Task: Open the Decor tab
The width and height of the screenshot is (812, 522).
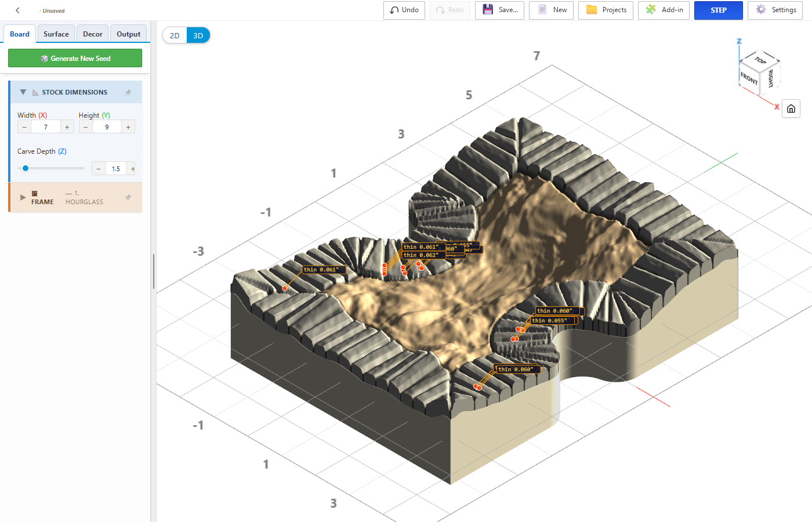Action: (93, 34)
